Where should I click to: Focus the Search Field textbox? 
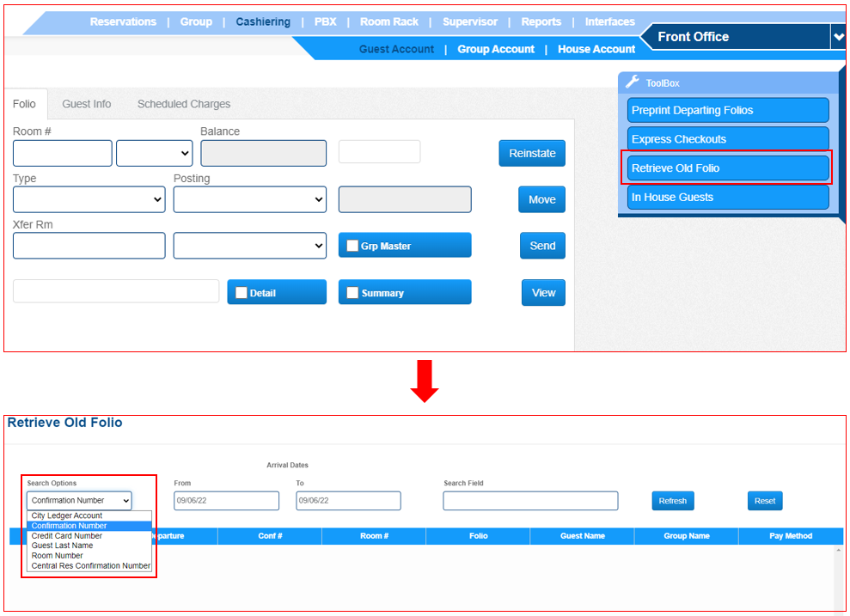(530, 501)
